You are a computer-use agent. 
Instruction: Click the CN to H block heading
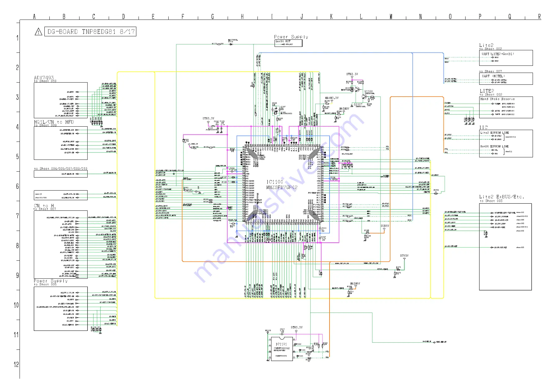44,206
